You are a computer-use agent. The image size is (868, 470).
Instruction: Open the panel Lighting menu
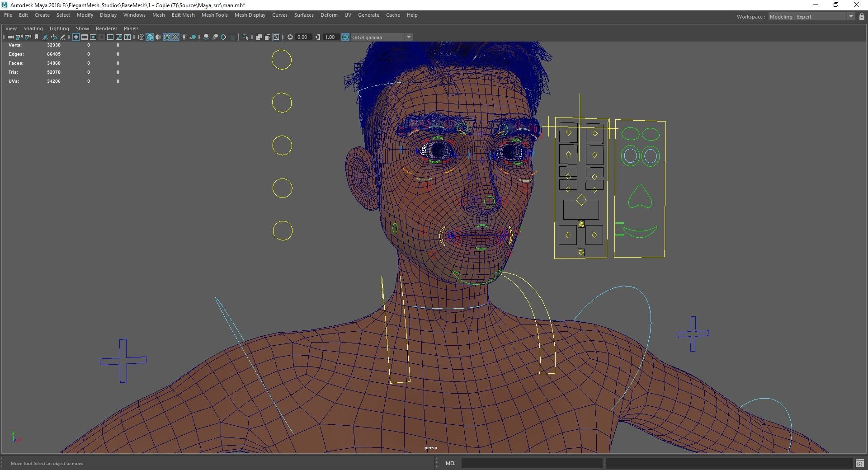pyautogui.click(x=59, y=28)
